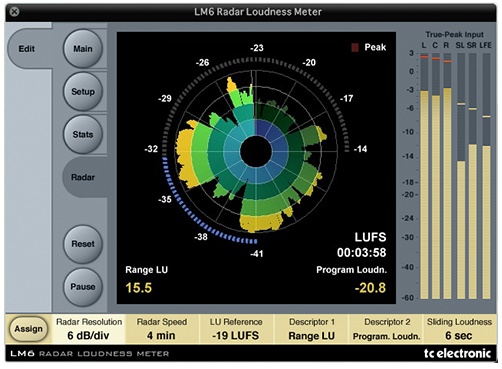Click the L channel true-peak meter bar
Viewport: 502px width, 369px height.
pyautogui.click(x=424, y=176)
